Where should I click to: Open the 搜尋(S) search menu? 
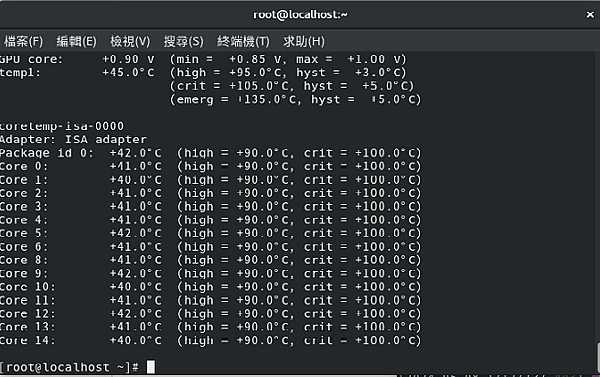[184, 41]
